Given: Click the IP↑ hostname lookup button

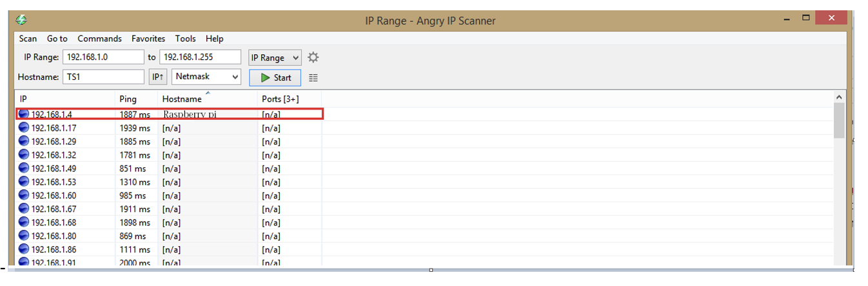Looking at the screenshot, I should pos(157,77).
